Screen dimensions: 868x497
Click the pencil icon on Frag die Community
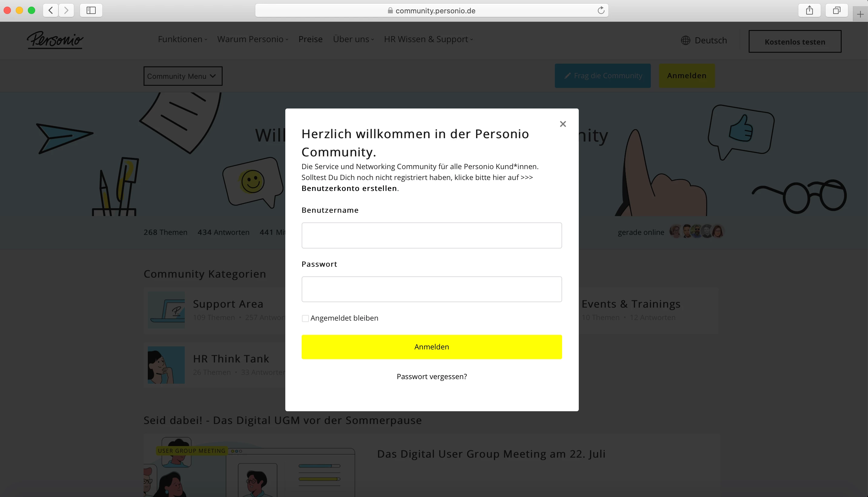point(567,76)
